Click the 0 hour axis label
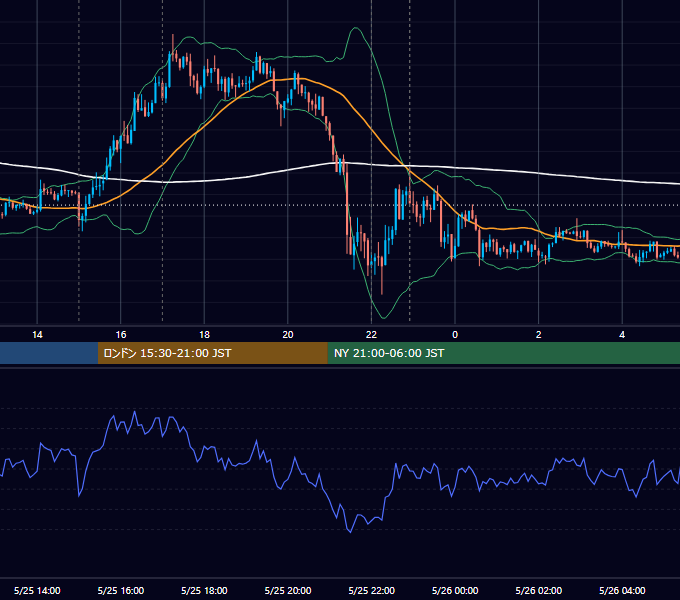This screenshot has height=600, width=680. tap(455, 335)
